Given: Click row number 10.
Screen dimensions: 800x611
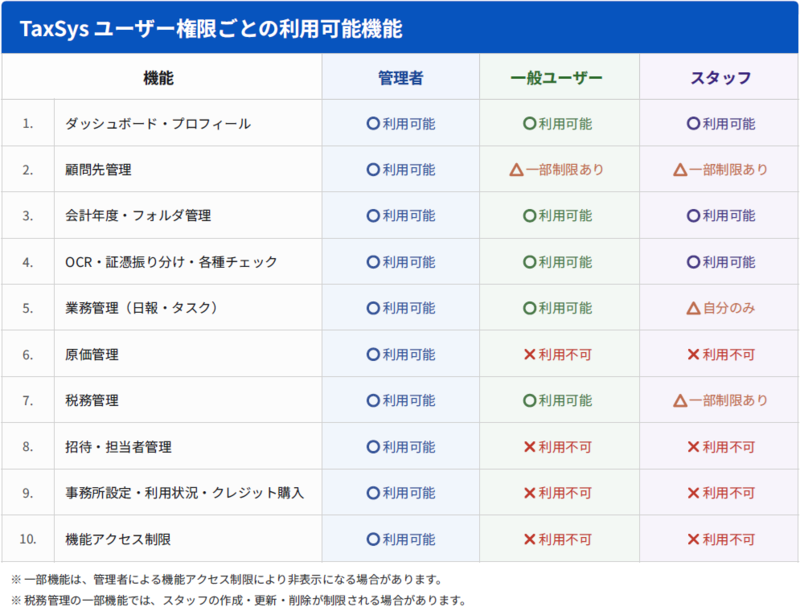Looking at the screenshot, I should tap(28, 540).
